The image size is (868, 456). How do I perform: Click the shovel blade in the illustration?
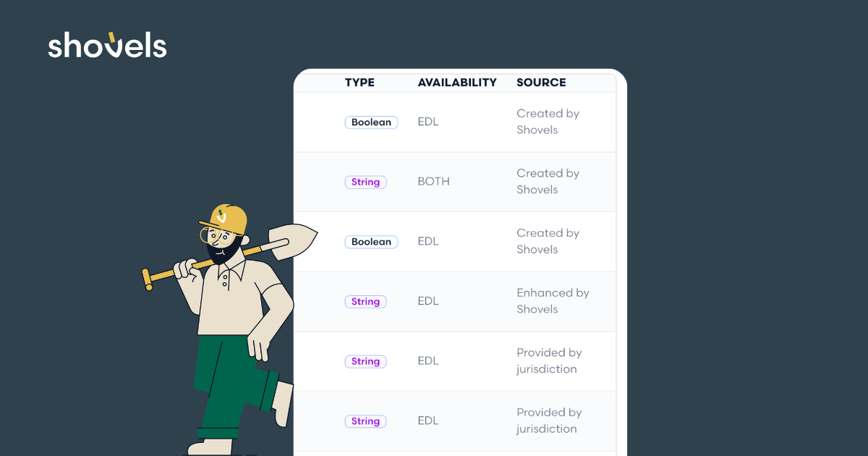pos(292,237)
